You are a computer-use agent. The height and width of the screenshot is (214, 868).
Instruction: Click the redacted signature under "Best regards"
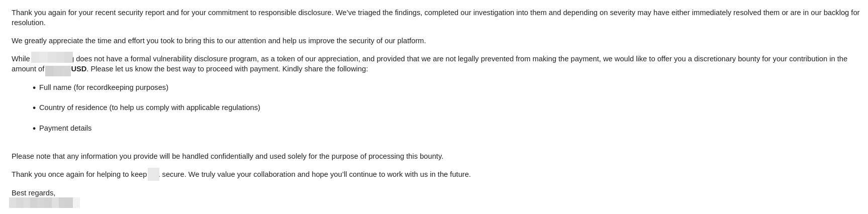[44, 202]
